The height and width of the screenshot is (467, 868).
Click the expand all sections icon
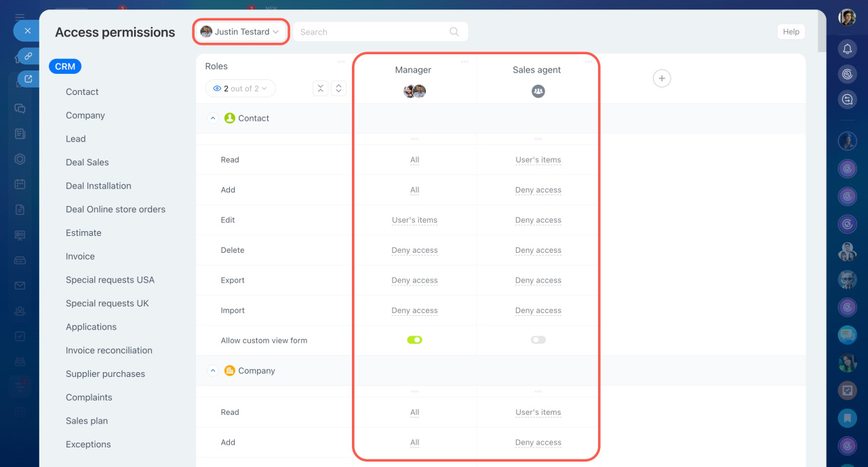(x=338, y=88)
